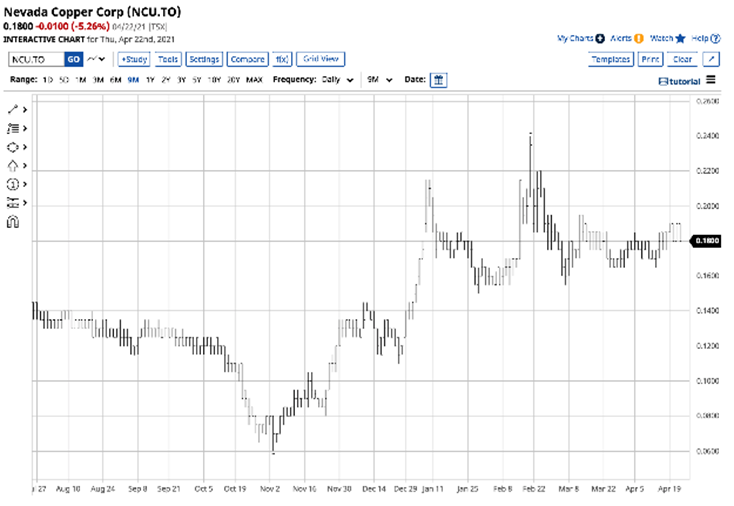Select the 3Y range
Image resolution: width=734 pixels, height=506 pixels.
tap(181, 80)
